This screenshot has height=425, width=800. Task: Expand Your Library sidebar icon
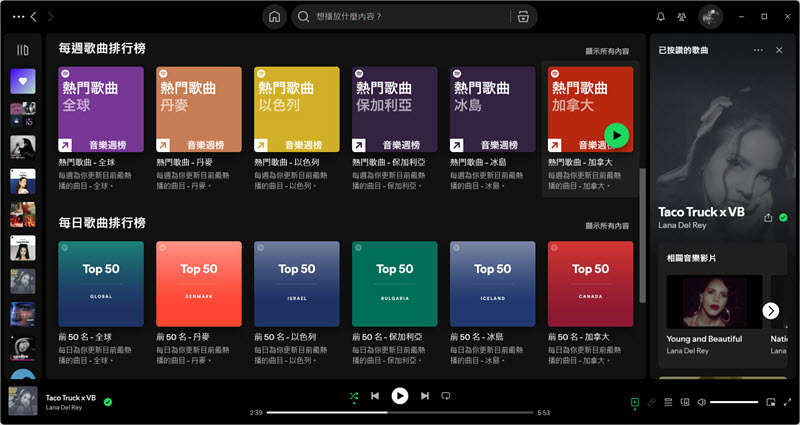23,50
